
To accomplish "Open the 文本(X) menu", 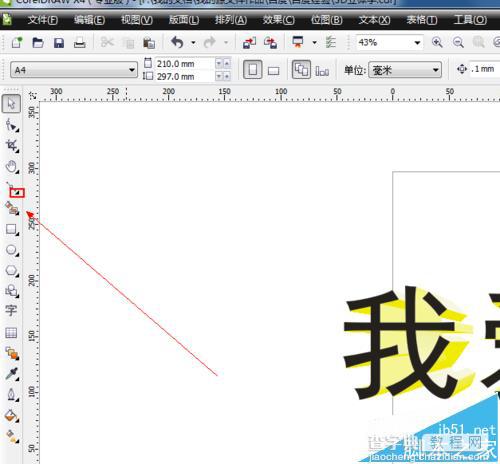I will coord(374,20).
